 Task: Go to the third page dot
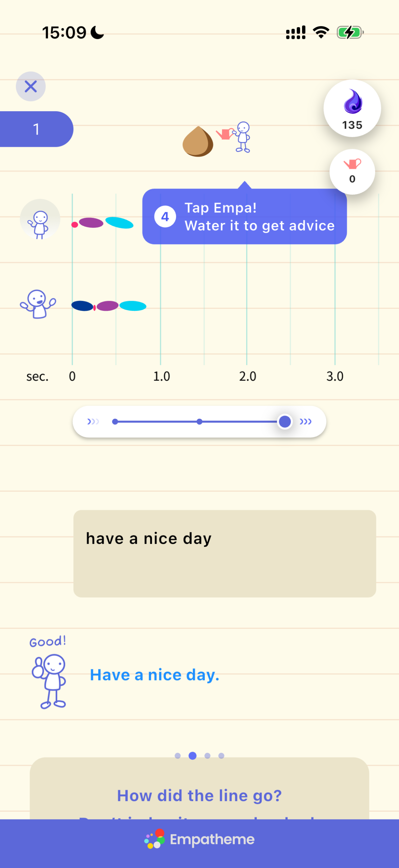207,756
